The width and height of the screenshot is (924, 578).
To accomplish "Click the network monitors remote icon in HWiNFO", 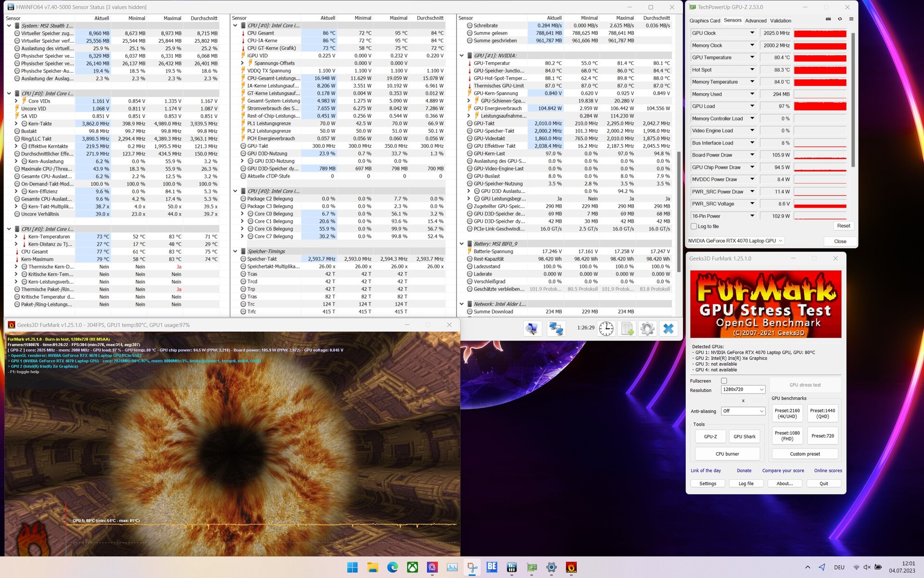I will (556, 328).
